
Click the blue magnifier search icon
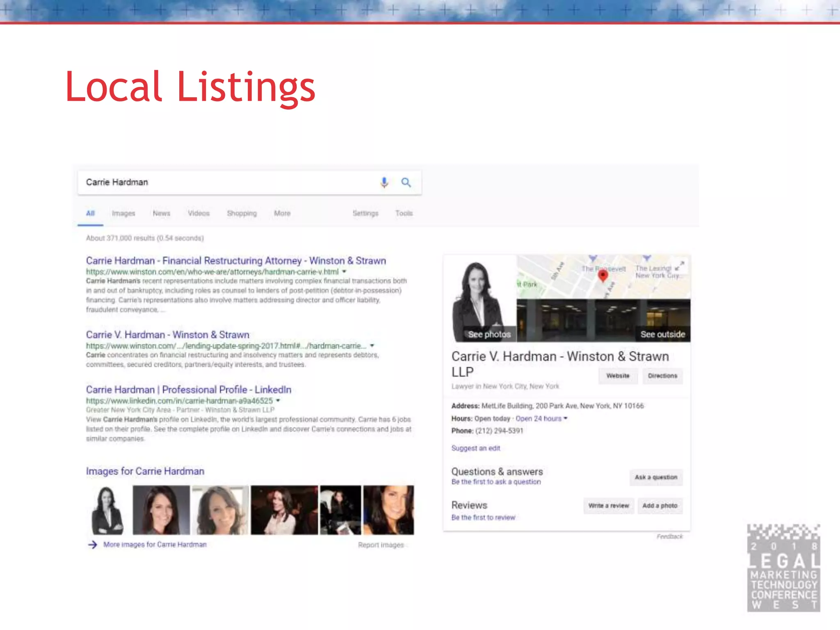click(x=406, y=183)
